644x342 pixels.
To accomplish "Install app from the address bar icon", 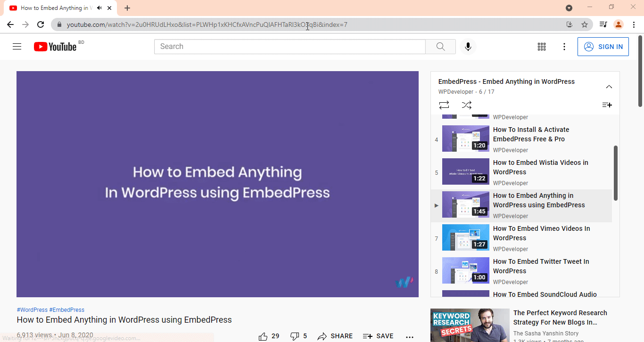I will pos(570,24).
